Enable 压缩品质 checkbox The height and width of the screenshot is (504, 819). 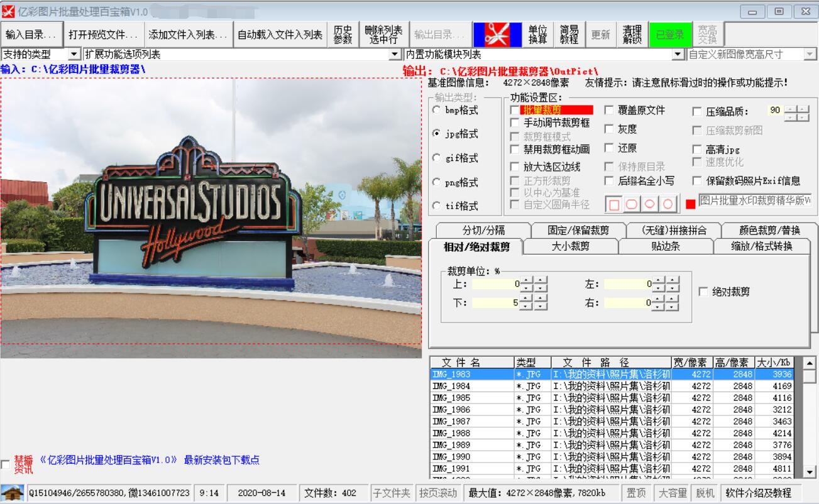pos(697,112)
